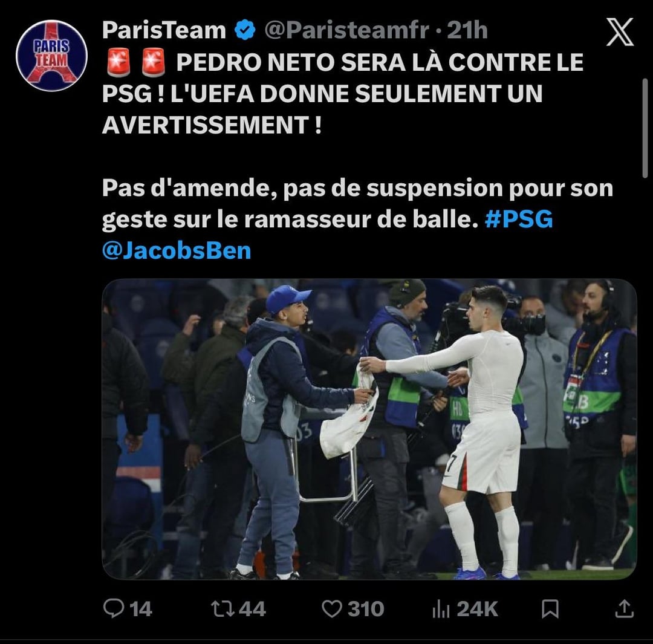Image resolution: width=653 pixels, height=644 pixels.
Task: Share the tweet using the upload icon
Action: pos(624,608)
